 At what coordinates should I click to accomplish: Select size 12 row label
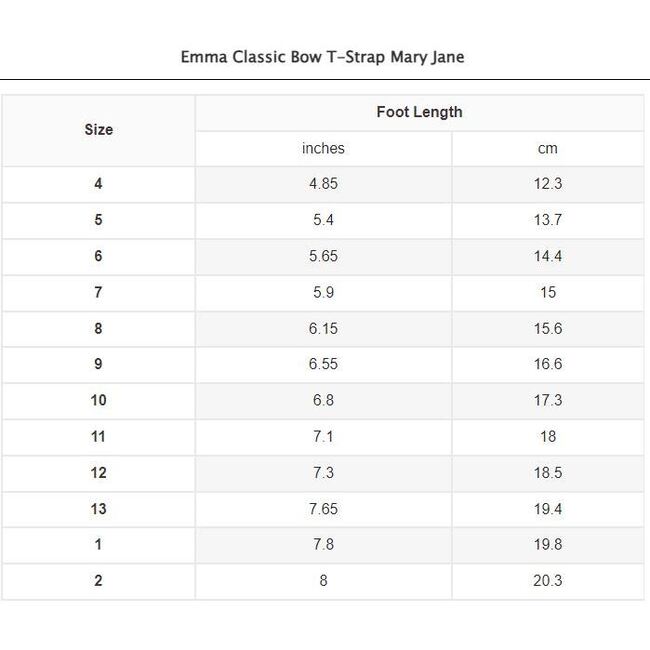click(98, 472)
